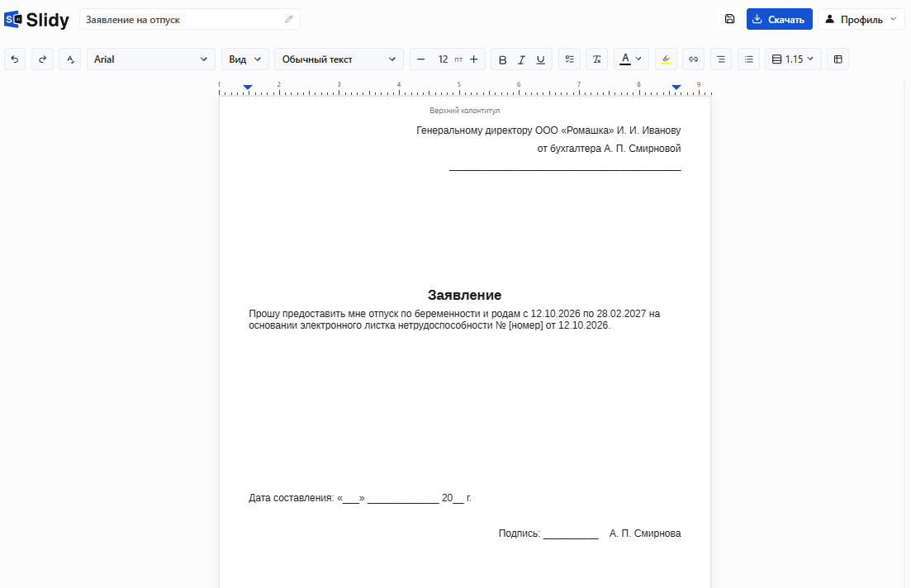Image resolution: width=911 pixels, height=588 pixels.
Task: Clear text formatting
Action: [596, 59]
